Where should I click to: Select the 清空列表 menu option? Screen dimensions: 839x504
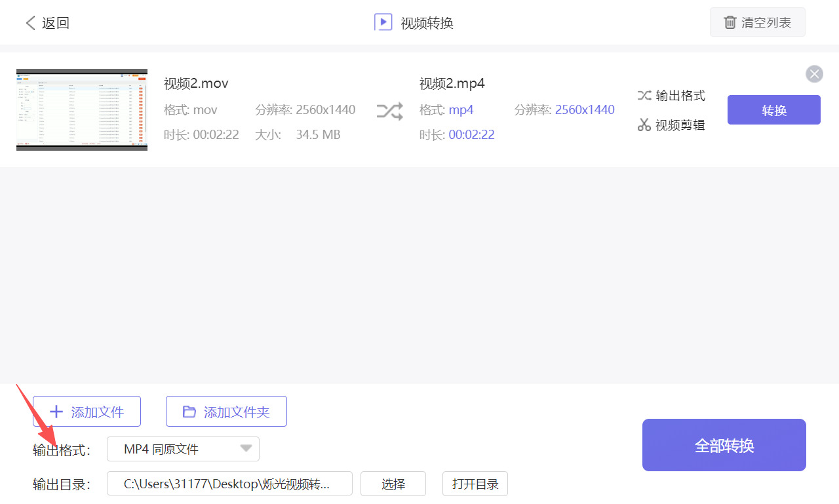click(758, 22)
